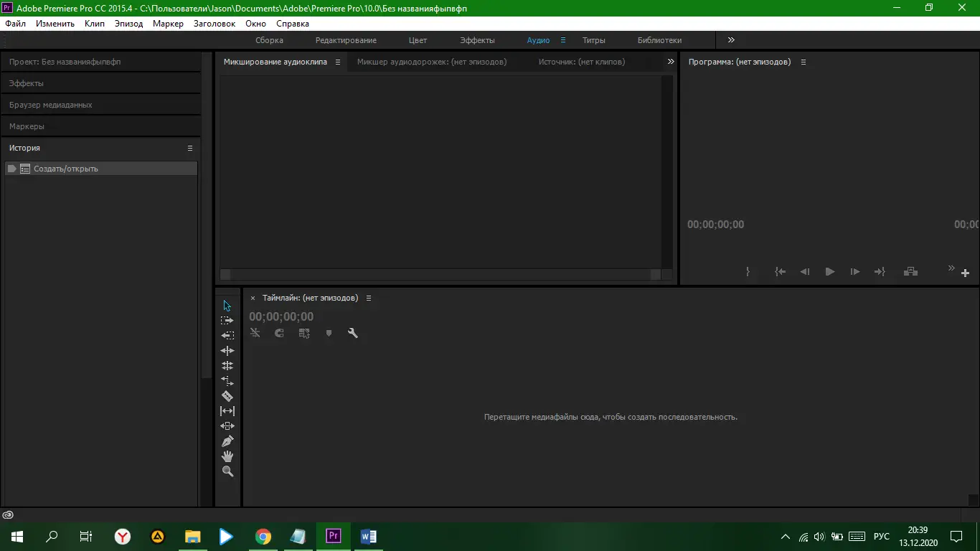Expand the Эффекты panel in left stack
The width and height of the screenshot is (980, 551).
[x=100, y=83]
